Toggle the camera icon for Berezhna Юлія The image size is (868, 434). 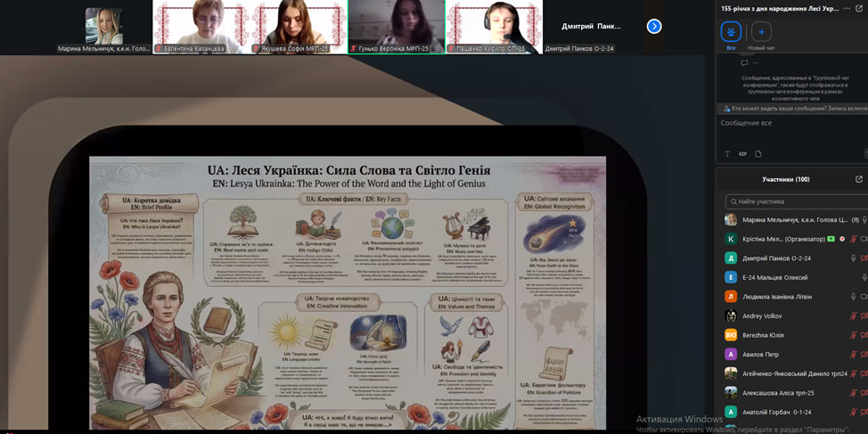[x=864, y=335]
